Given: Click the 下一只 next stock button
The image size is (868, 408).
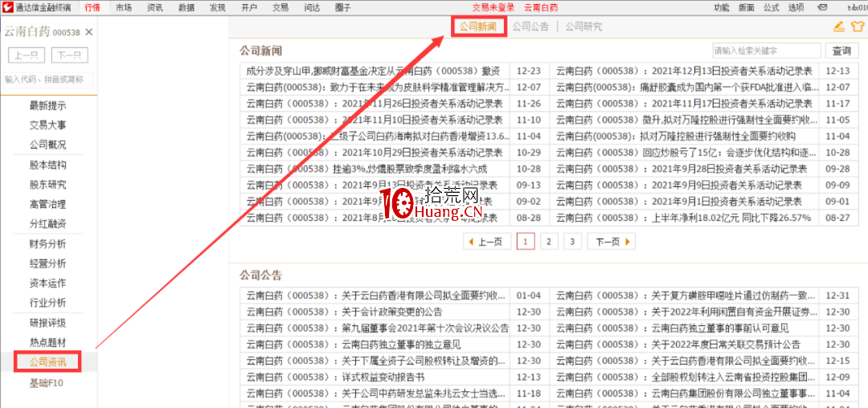Looking at the screenshot, I should point(70,55).
